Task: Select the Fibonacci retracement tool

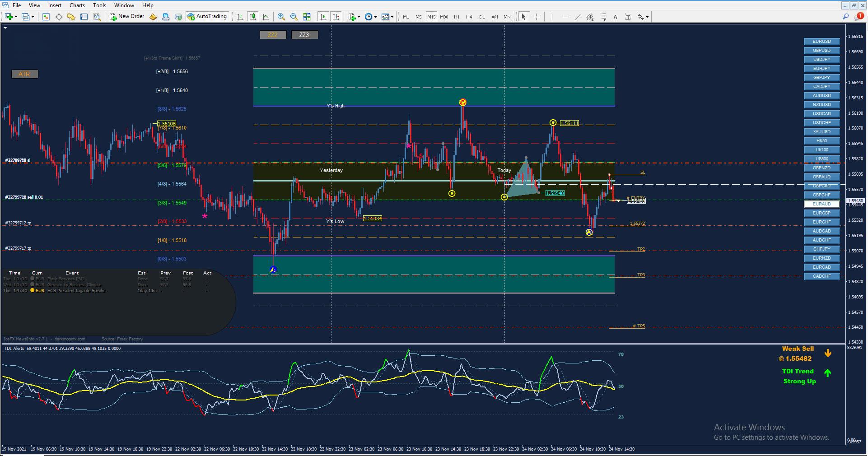Action: point(602,17)
